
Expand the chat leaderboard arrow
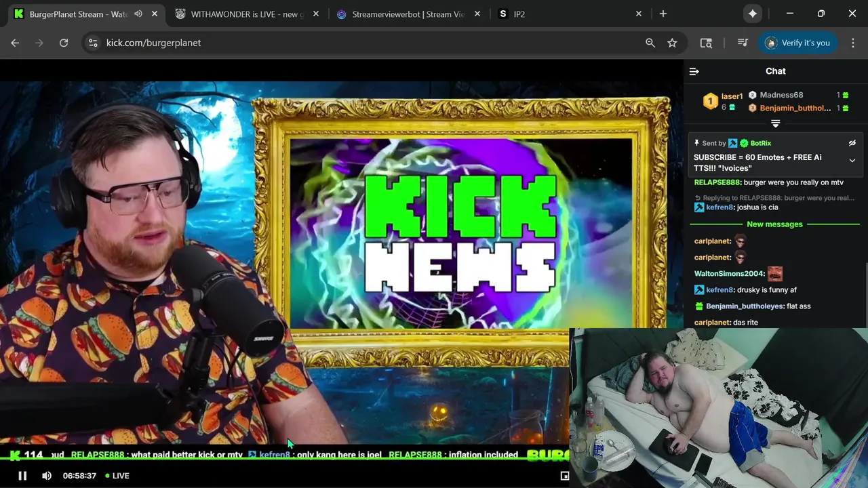click(x=776, y=123)
